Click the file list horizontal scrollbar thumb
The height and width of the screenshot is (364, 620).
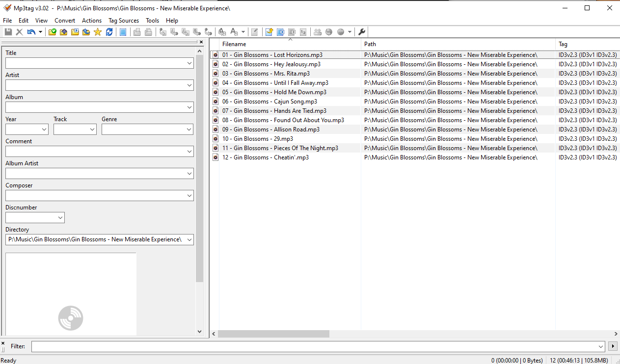coord(273,334)
